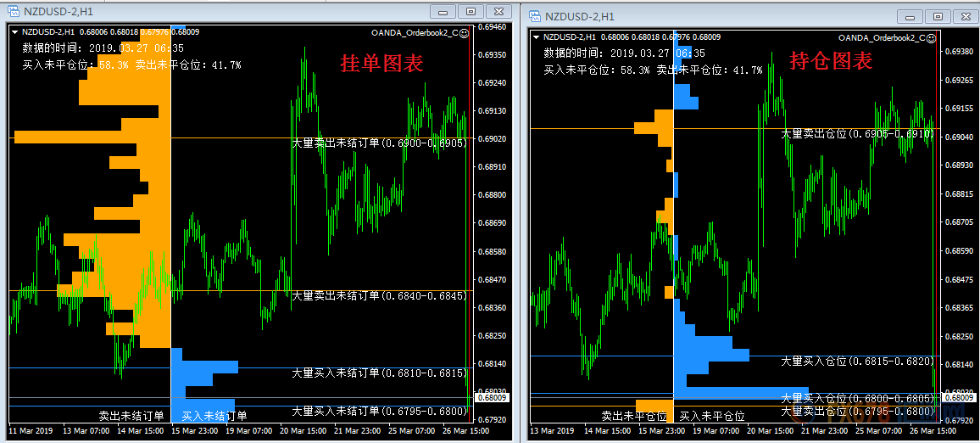Click price level 0.68365 on the right scale
The width and height of the screenshot is (980, 443).
coord(960,307)
